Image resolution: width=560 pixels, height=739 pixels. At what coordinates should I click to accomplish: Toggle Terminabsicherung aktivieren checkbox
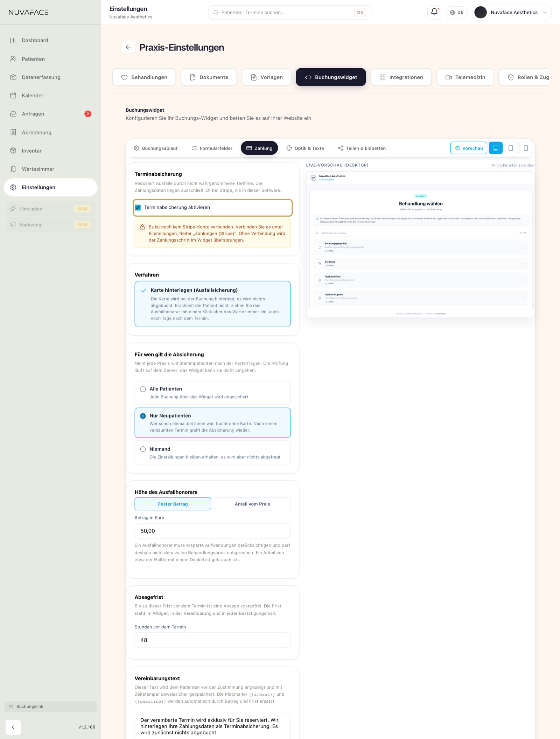coord(138,208)
